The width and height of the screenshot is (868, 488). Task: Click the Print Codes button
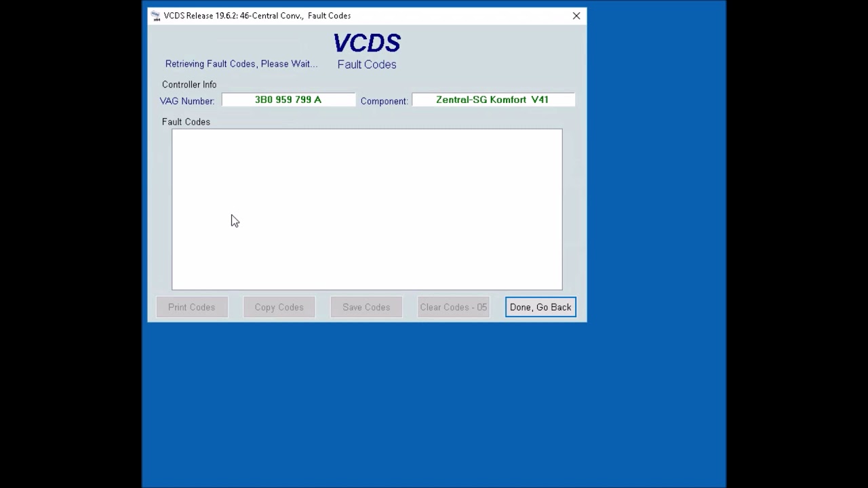[192, 307]
